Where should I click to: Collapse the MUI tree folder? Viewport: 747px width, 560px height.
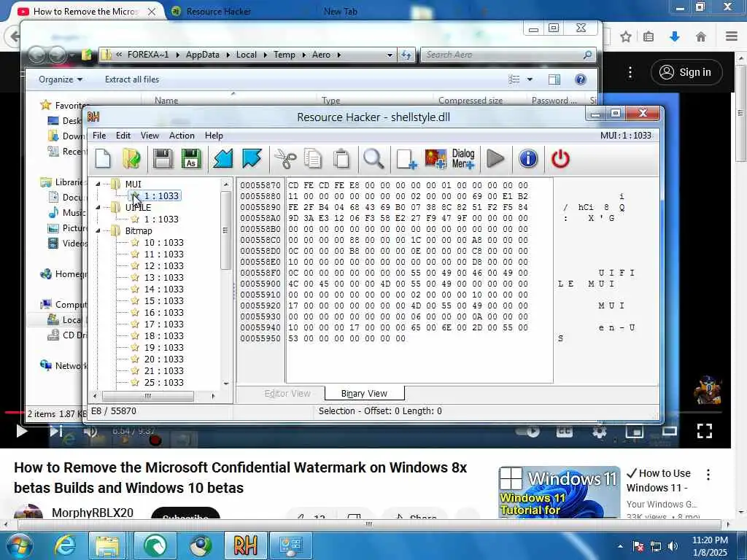point(98,184)
